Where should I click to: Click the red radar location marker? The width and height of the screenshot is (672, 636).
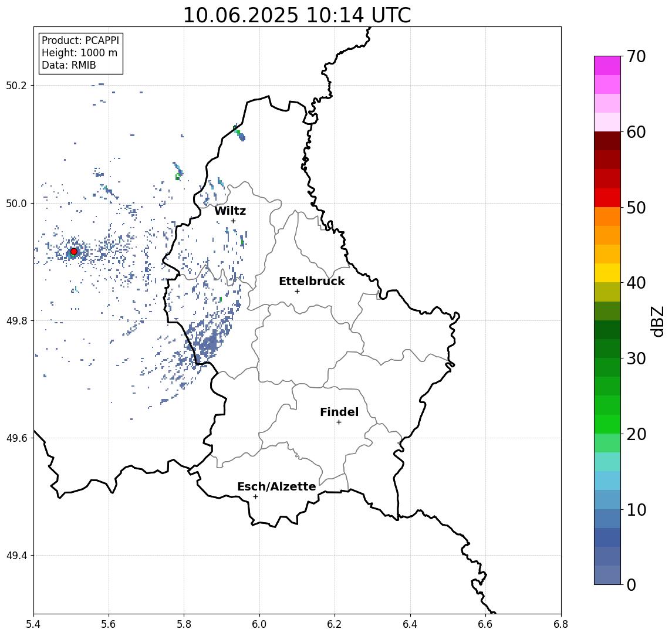point(74,252)
